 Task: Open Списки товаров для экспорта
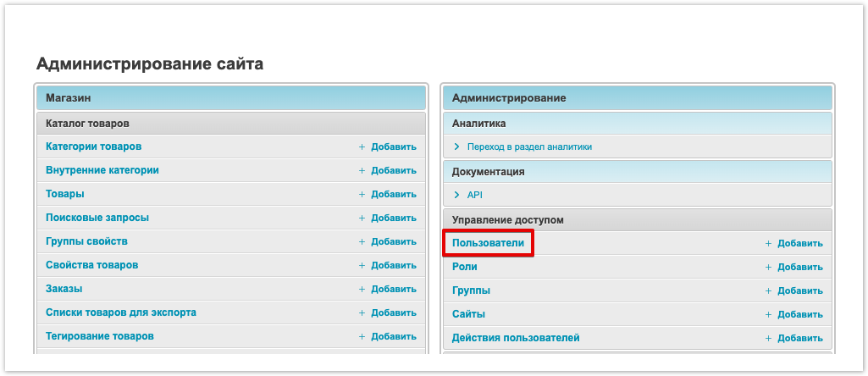point(120,312)
